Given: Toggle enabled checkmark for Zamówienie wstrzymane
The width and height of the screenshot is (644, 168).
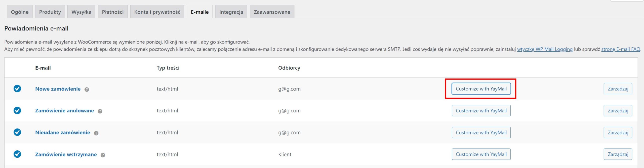Looking at the screenshot, I should click(x=17, y=154).
